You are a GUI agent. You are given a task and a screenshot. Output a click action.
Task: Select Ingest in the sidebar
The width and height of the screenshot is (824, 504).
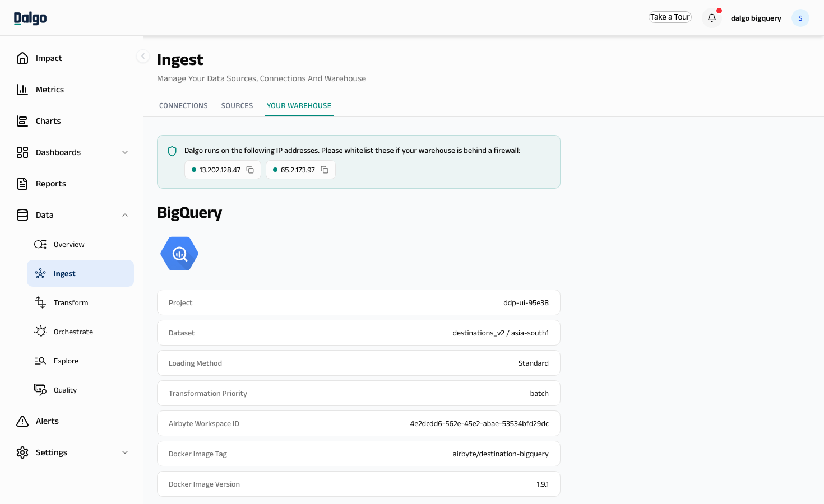click(x=80, y=273)
